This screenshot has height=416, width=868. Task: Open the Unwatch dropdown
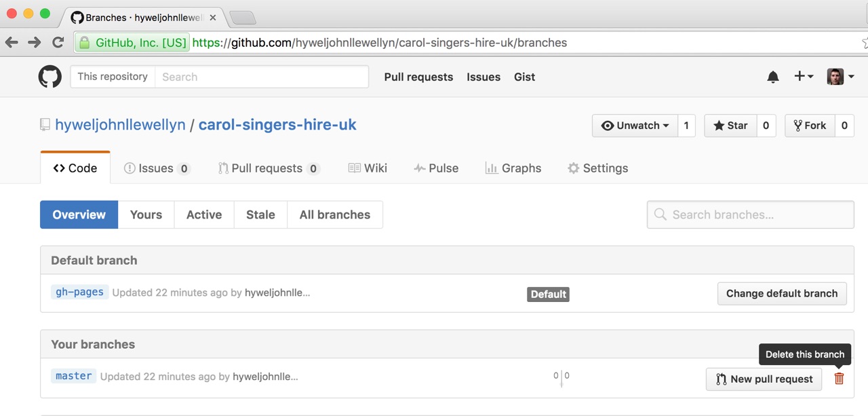click(x=635, y=126)
